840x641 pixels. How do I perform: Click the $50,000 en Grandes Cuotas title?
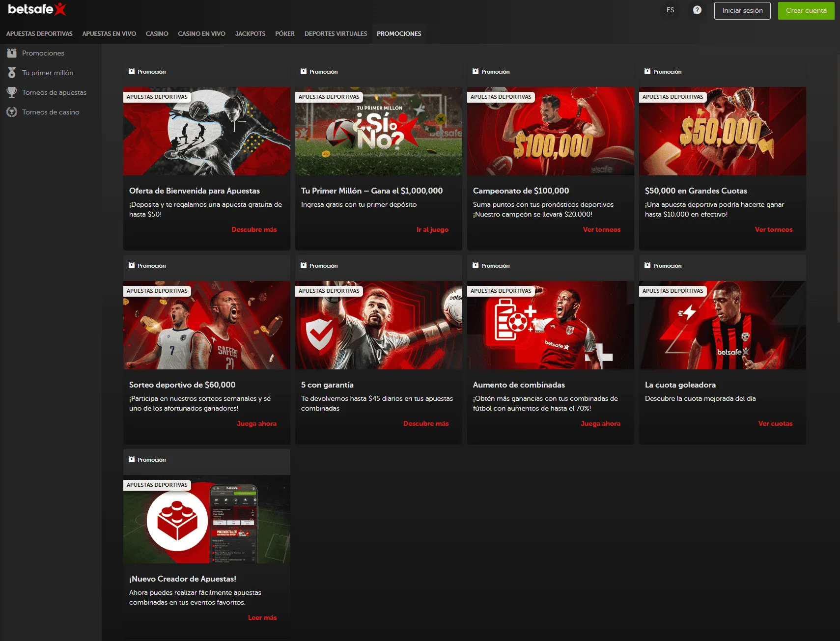696,191
